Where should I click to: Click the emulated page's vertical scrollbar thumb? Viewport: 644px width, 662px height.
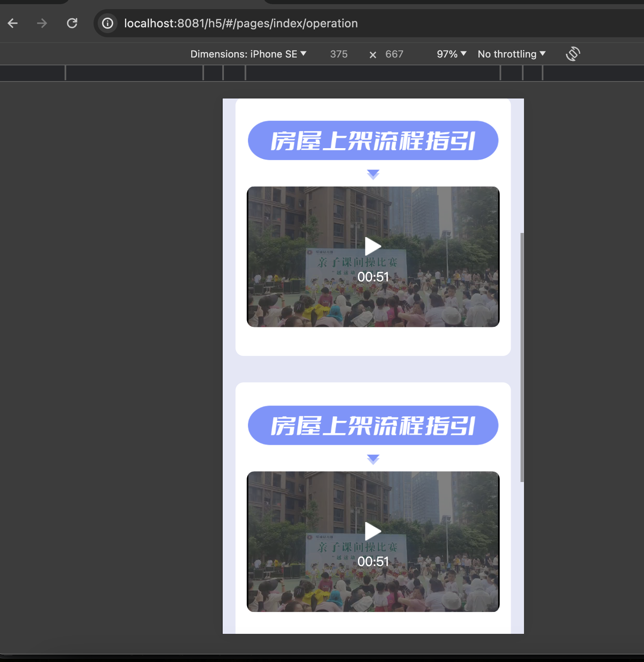click(522, 357)
